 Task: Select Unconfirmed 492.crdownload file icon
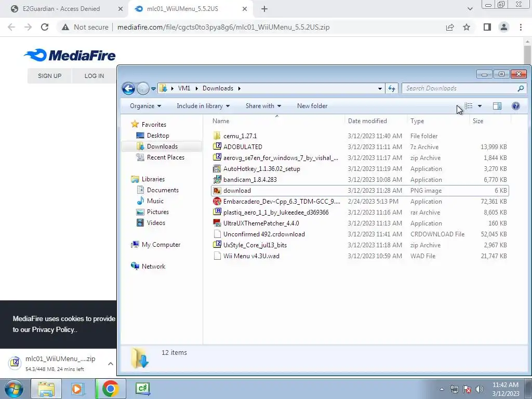pos(217,234)
